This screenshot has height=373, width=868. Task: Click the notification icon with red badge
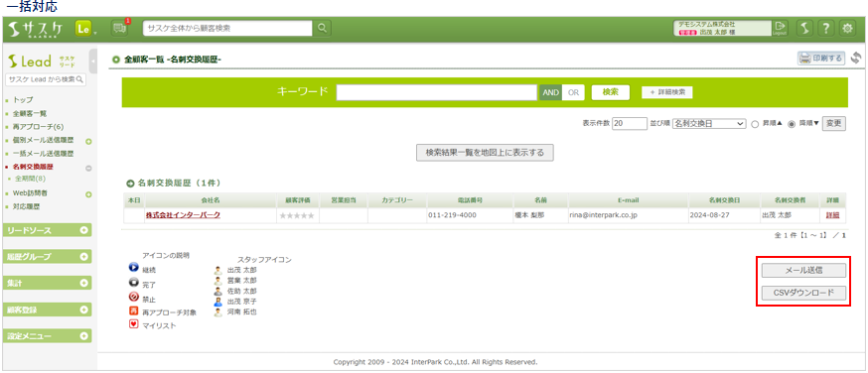point(119,28)
